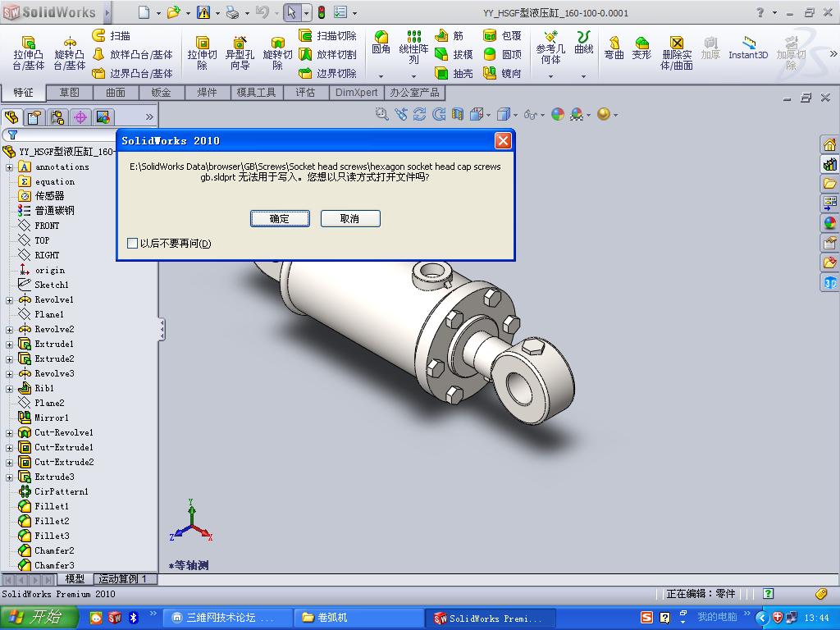This screenshot has width=840, height=630.
Task: Click the 抽壳 shell tool
Action: (453, 73)
